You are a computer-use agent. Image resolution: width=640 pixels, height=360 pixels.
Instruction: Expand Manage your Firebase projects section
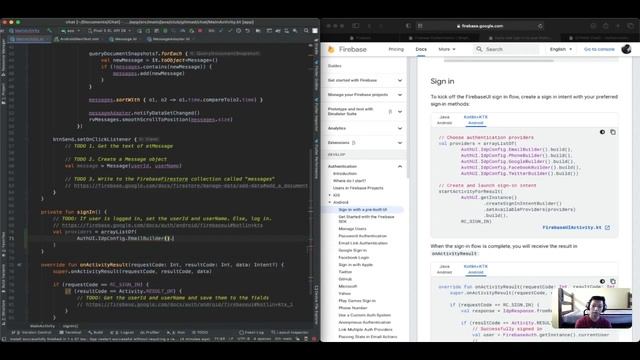(x=365, y=95)
